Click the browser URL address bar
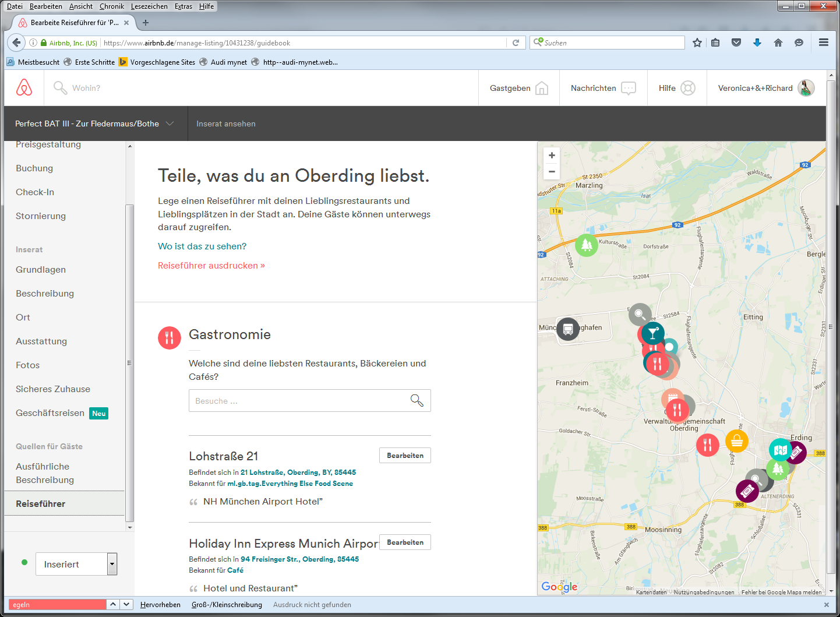The height and width of the screenshot is (617, 840). [x=304, y=43]
